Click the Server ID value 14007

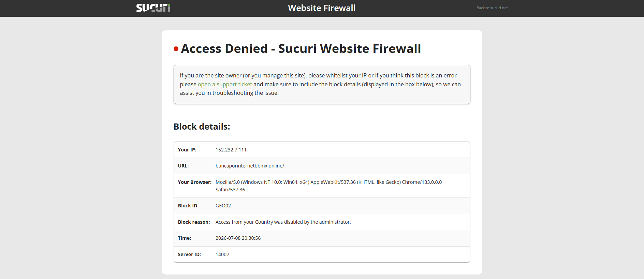222,254
